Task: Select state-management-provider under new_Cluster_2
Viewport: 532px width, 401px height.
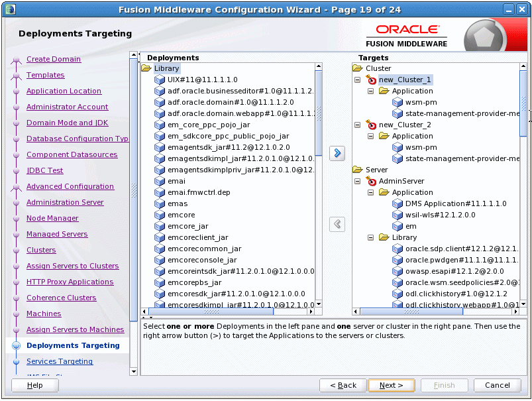Action: (x=462, y=158)
